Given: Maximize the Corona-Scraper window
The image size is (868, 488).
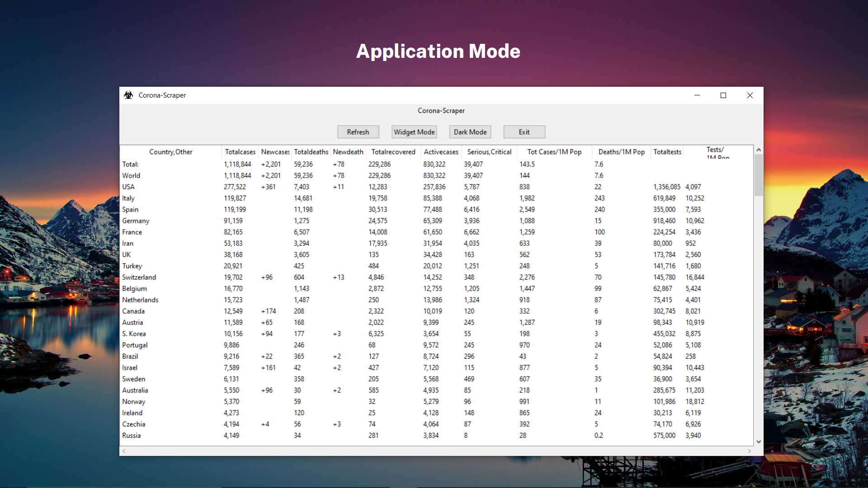Looking at the screenshot, I should [723, 95].
